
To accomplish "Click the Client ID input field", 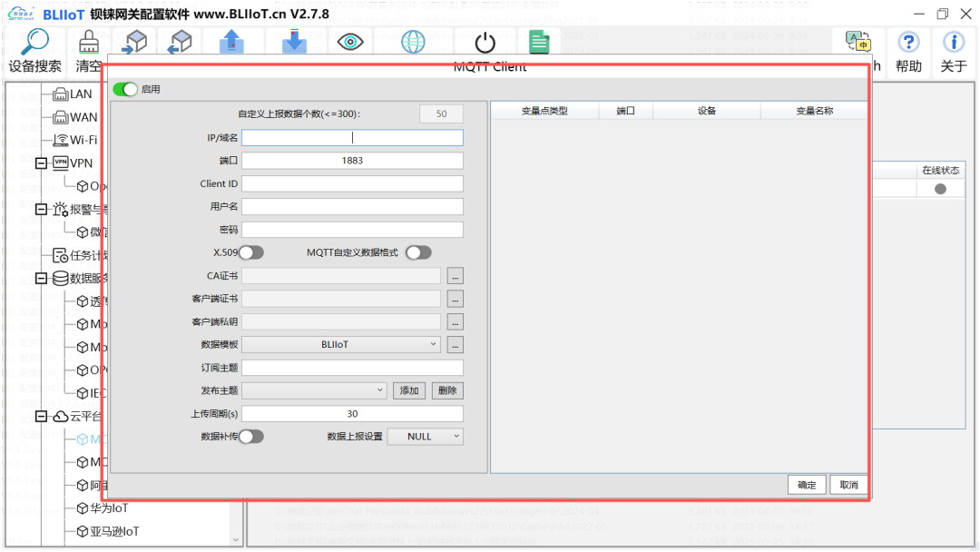I will 352,183.
